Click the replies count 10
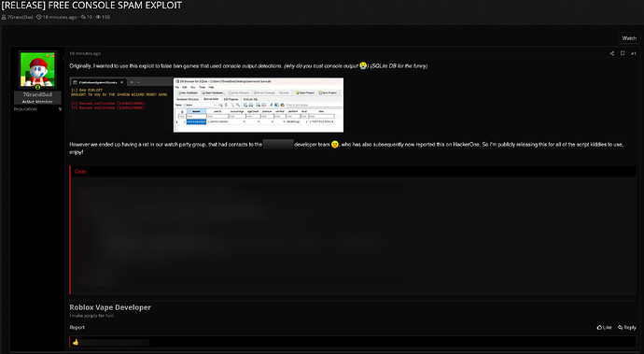Viewport: 644px width, 354px height. tap(89, 17)
